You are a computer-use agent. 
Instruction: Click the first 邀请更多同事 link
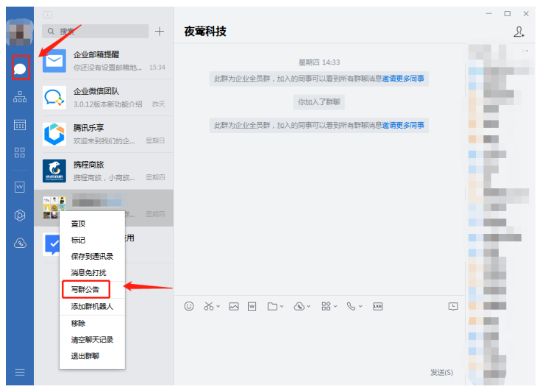coord(403,79)
